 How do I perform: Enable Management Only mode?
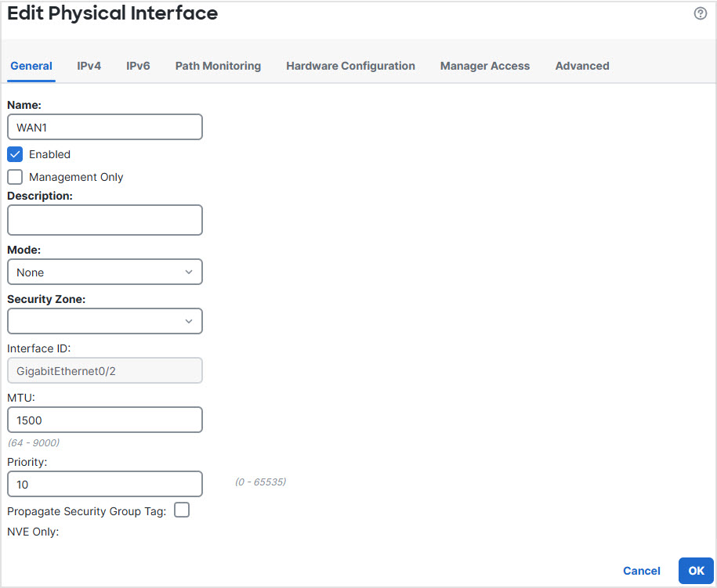(x=14, y=176)
